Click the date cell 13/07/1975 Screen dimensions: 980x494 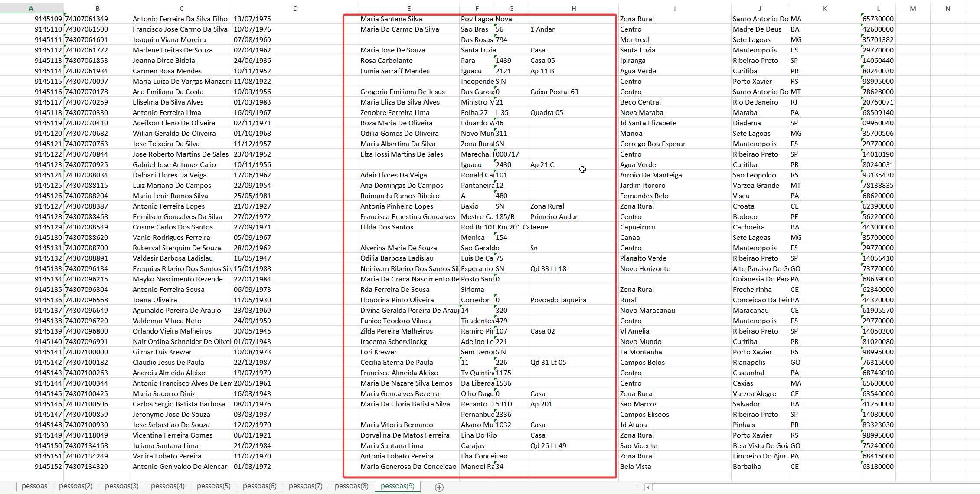(295, 19)
